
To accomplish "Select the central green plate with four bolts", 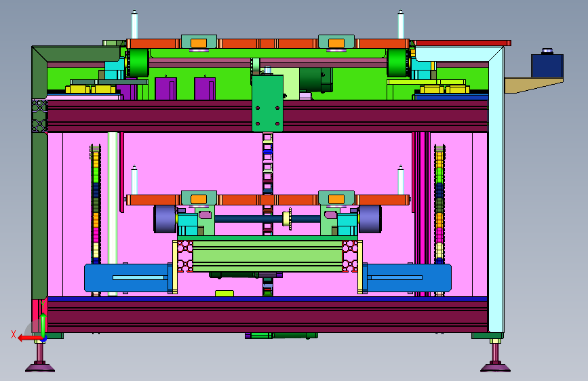I will pyautogui.click(x=267, y=104).
